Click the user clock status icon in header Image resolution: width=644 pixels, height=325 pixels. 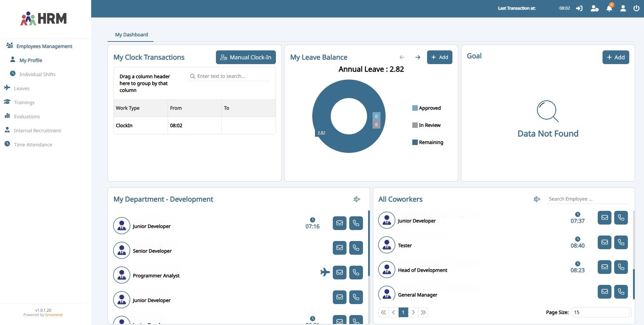click(594, 8)
